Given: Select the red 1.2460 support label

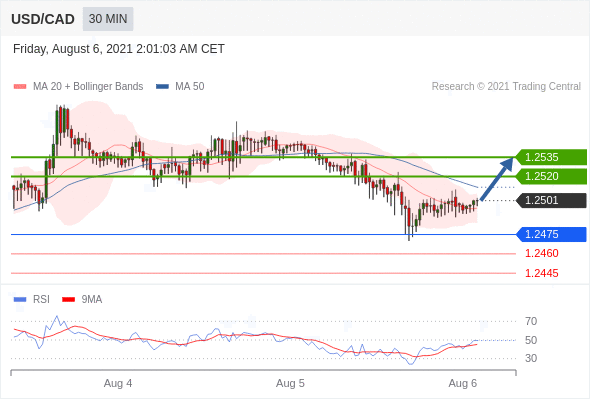Looking at the screenshot, I should 541,253.
